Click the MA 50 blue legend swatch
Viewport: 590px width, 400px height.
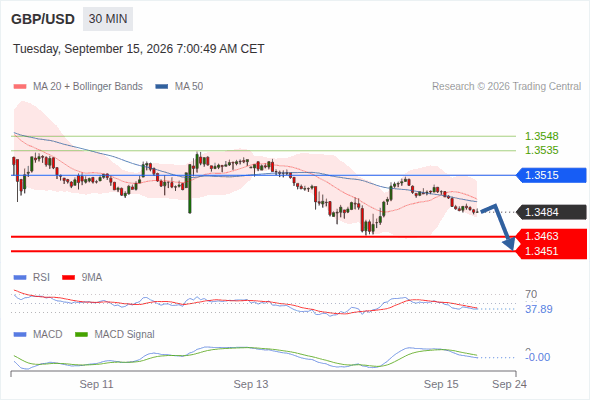(162, 87)
